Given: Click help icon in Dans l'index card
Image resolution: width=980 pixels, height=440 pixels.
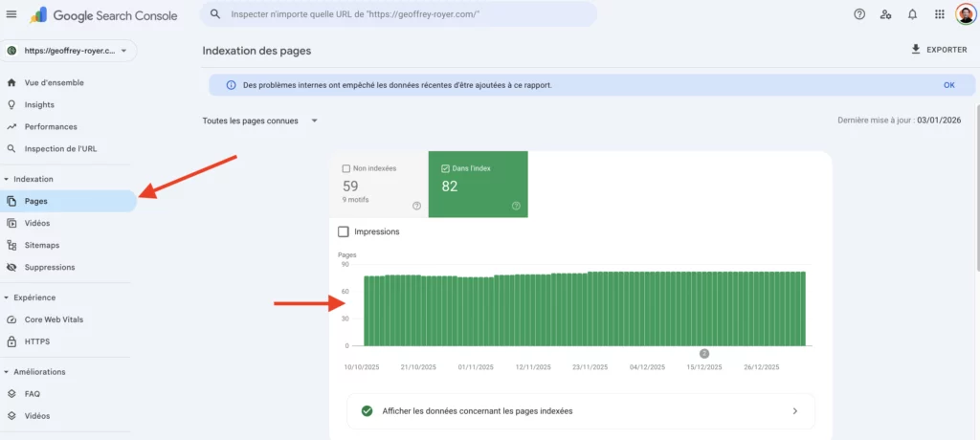Looking at the screenshot, I should pyautogui.click(x=516, y=206).
